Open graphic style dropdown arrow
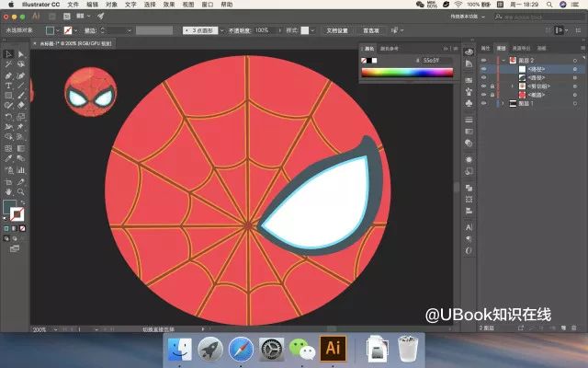This screenshot has width=588, height=368. [x=312, y=30]
